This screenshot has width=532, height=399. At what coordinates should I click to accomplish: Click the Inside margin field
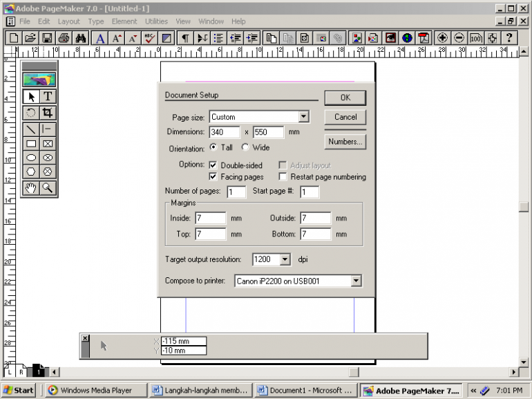pos(210,218)
